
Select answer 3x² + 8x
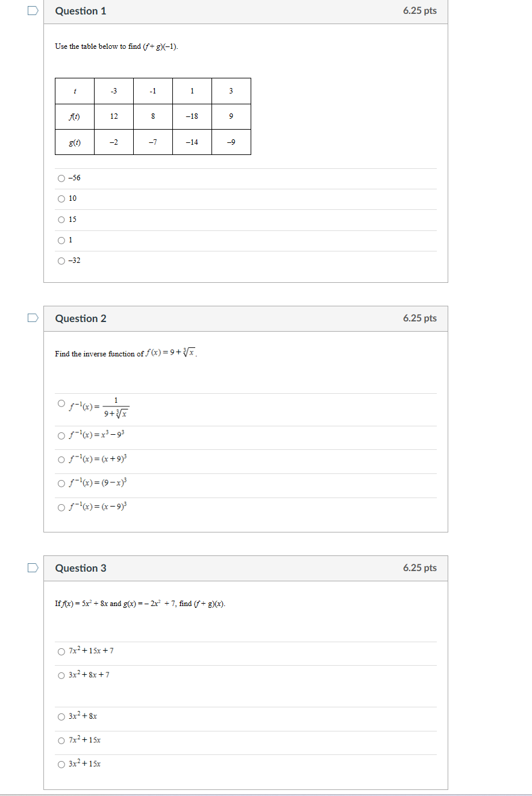click(x=61, y=716)
